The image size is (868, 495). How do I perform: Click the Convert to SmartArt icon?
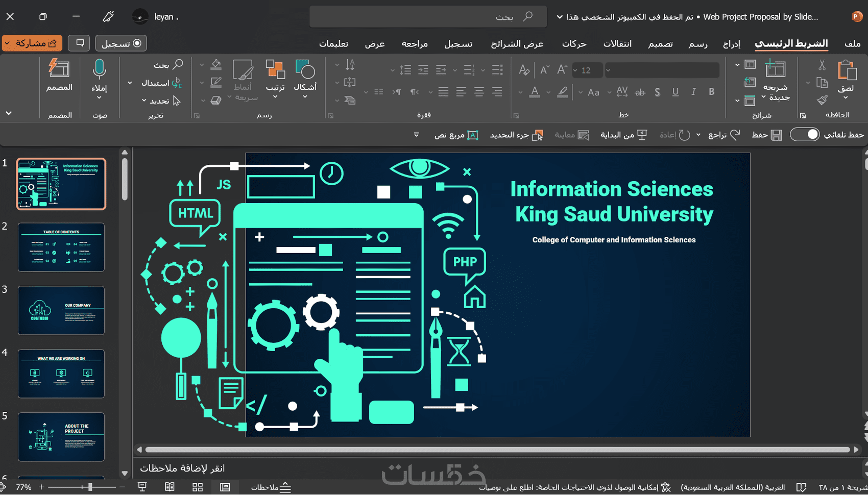(x=350, y=100)
